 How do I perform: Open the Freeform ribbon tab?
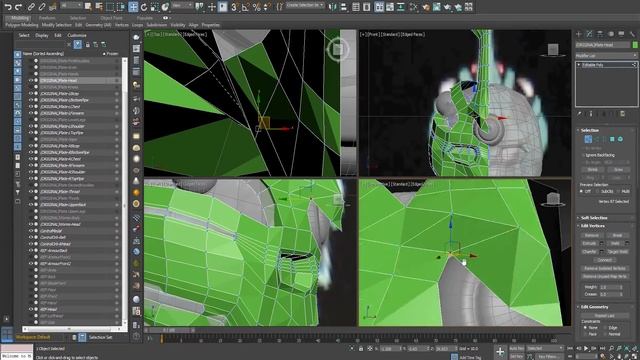47,18
